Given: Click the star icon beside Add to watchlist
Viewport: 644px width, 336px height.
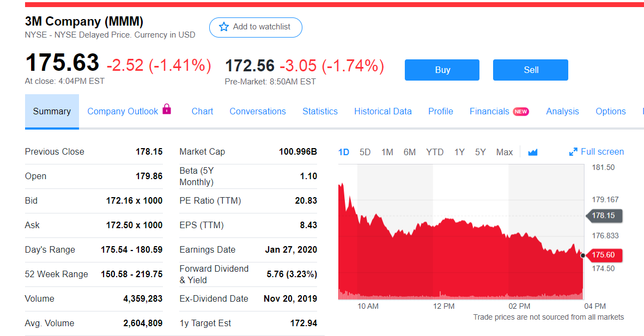Looking at the screenshot, I should click(x=224, y=27).
